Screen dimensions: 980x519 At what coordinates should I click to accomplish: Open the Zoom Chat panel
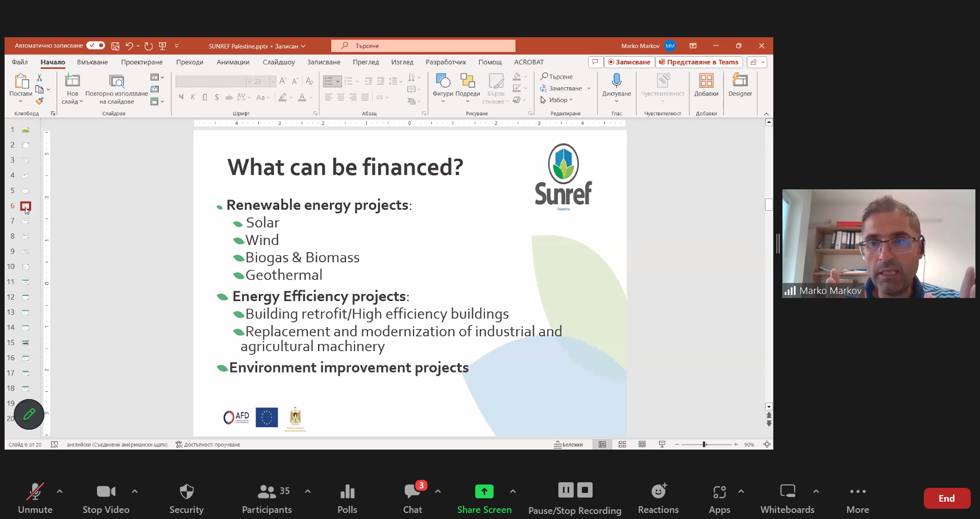click(x=412, y=499)
